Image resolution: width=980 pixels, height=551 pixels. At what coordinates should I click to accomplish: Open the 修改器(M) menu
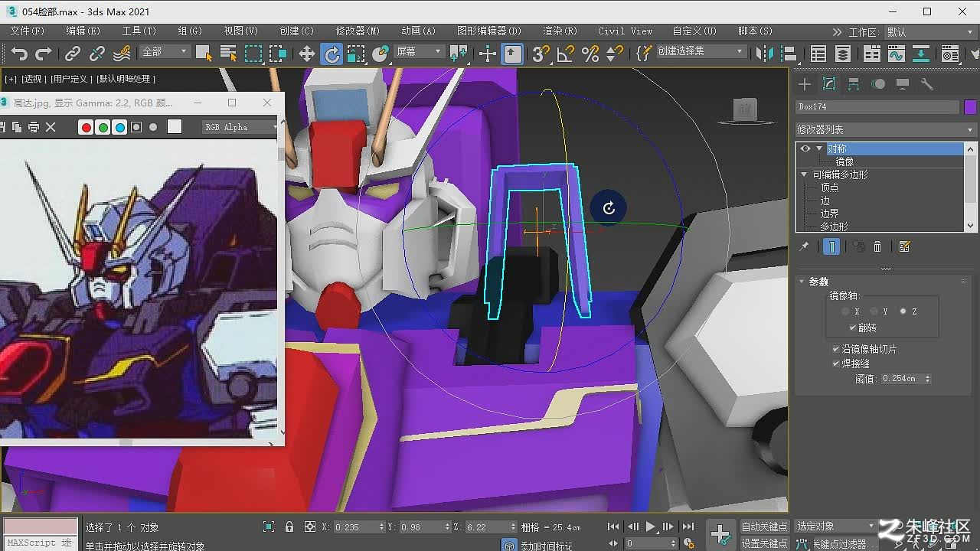pyautogui.click(x=358, y=31)
